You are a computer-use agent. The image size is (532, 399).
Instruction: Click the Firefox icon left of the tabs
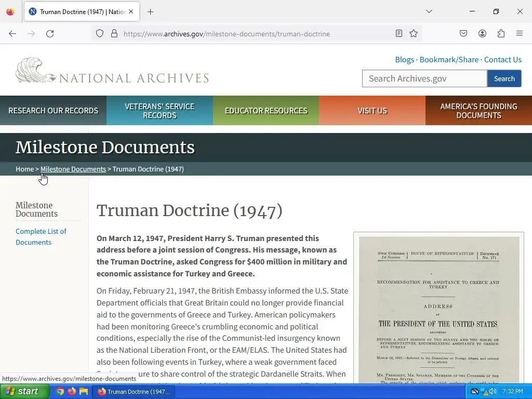tap(10, 11)
